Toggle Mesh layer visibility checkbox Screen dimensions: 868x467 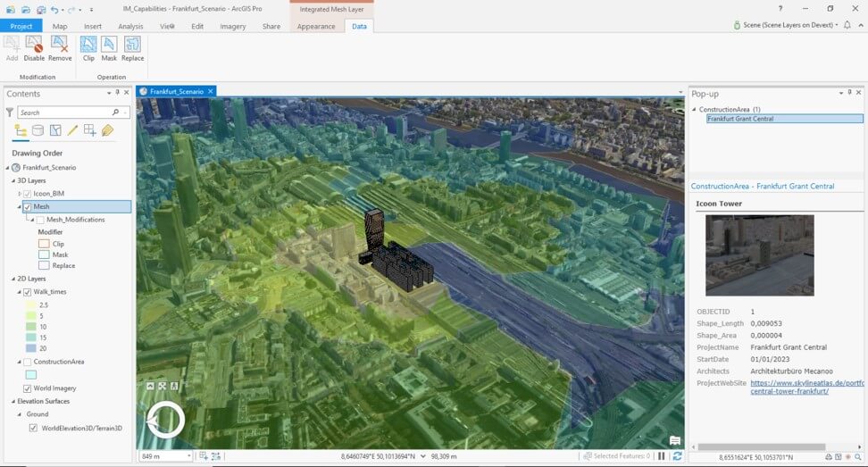(27, 206)
